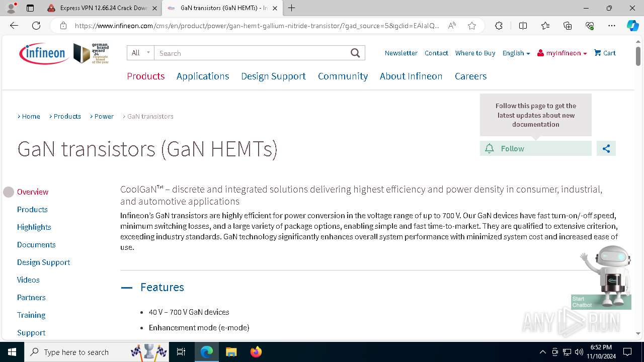Open the Products main menu
The width and height of the screenshot is (644, 362).
coord(146,76)
